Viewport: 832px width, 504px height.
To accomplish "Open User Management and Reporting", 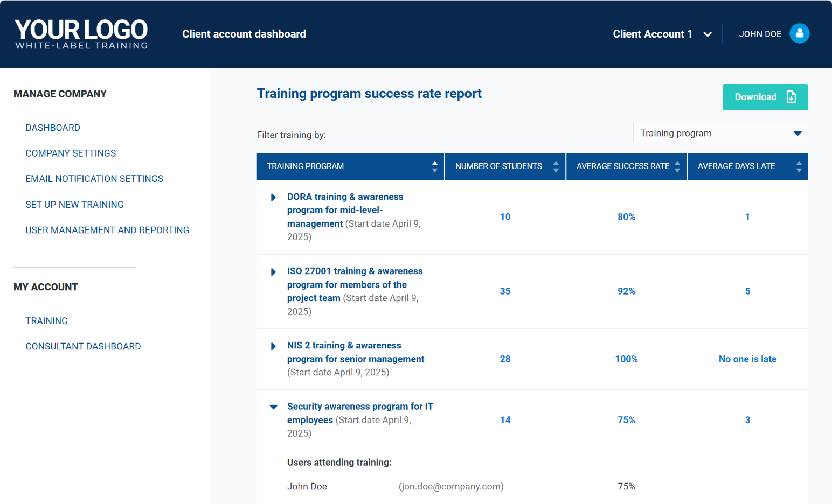I will (107, 230).
